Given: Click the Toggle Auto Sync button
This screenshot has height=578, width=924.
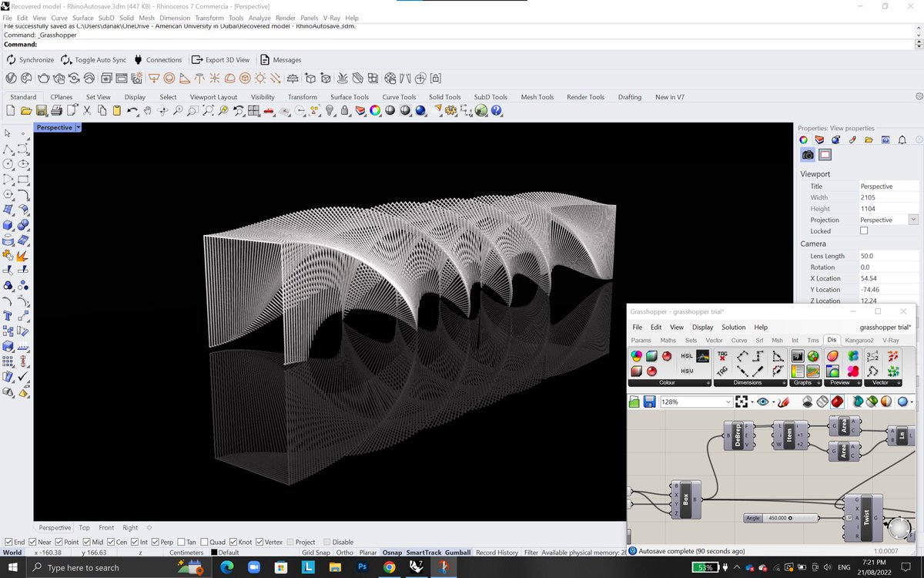Looking at the screenshot, I should (x=94, y=59).
